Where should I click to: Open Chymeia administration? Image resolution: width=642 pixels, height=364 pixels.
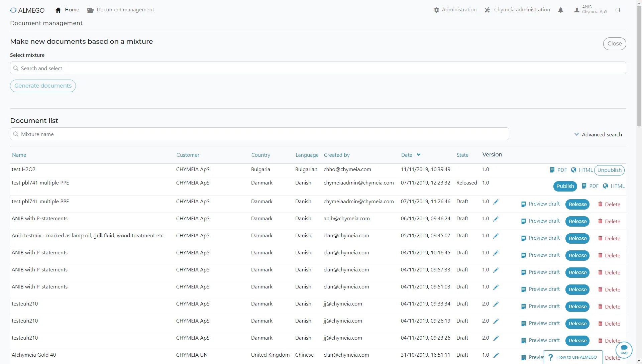(517, 10)
